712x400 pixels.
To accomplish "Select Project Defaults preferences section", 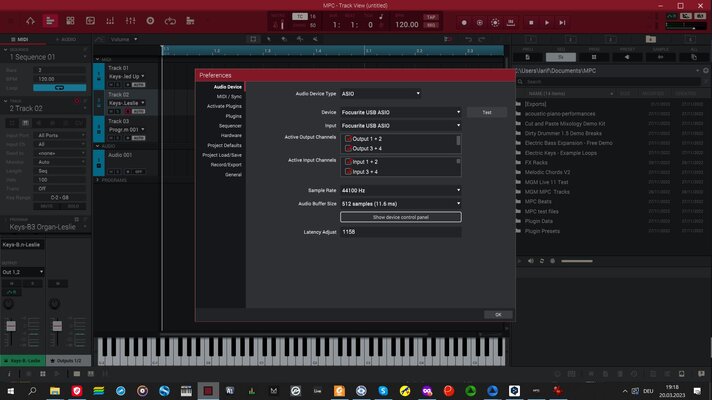I will (x=224, y=145).
